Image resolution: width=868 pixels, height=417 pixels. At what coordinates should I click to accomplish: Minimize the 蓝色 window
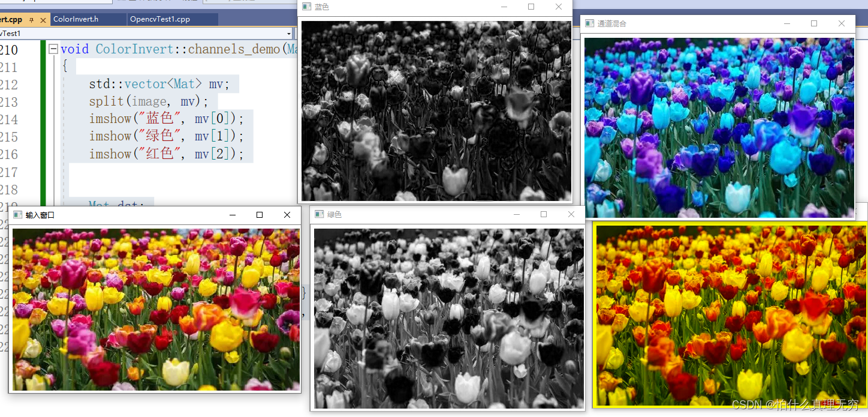[x=504, y=7]
